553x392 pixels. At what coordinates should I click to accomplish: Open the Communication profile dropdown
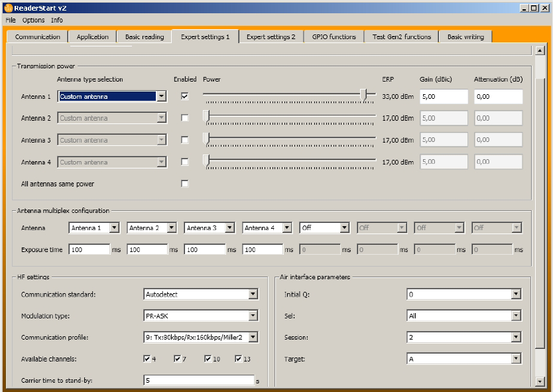[253, 338]
